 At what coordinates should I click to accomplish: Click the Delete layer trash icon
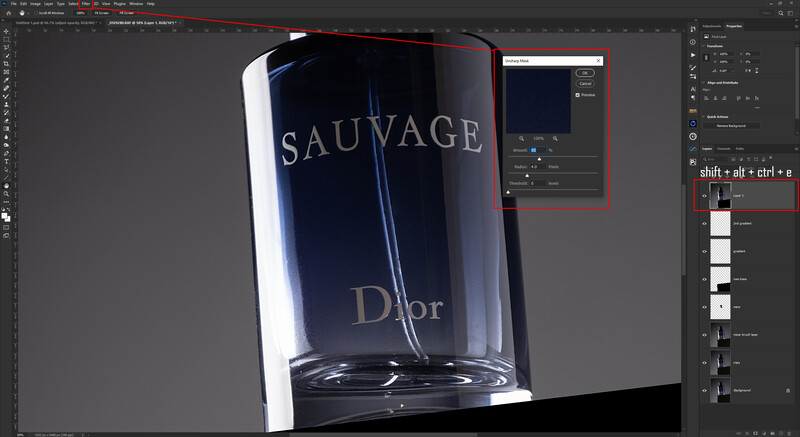tap(789, 433)
